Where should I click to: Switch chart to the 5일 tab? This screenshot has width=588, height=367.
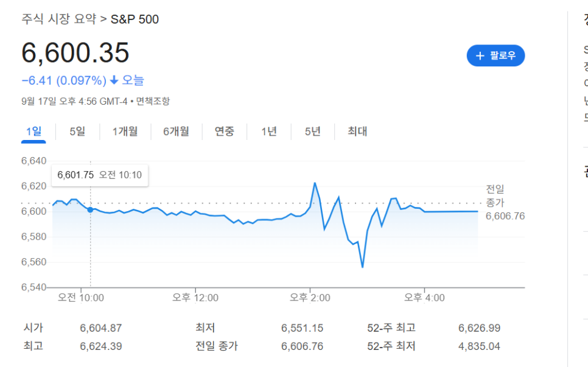[77, 131]
